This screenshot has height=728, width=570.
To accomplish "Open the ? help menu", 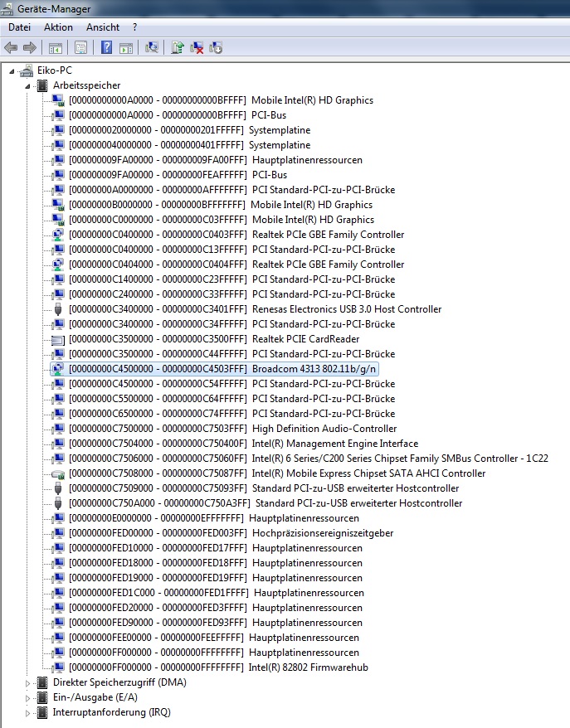I will [x=134, y=27].
